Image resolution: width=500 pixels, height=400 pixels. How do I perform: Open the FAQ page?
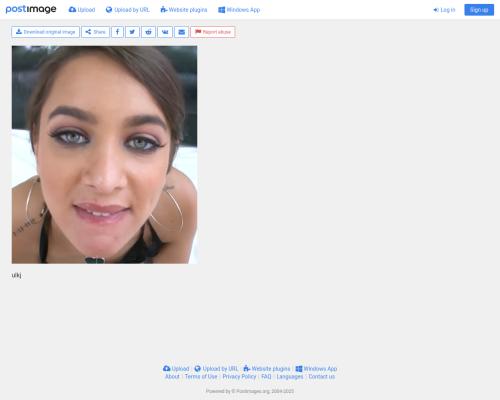266,377
